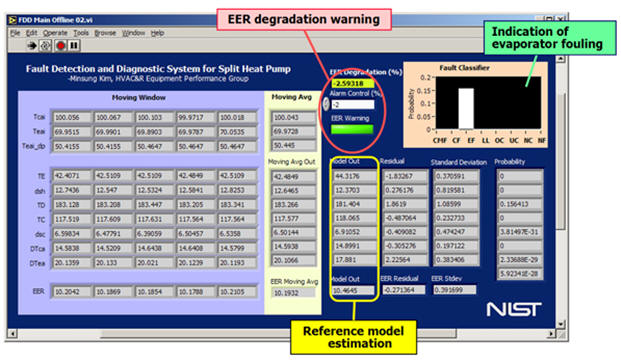The height and width of the screenshot is (362, 621).
Task: Click the Alarm Control input field
Action: tap(352, 105)
